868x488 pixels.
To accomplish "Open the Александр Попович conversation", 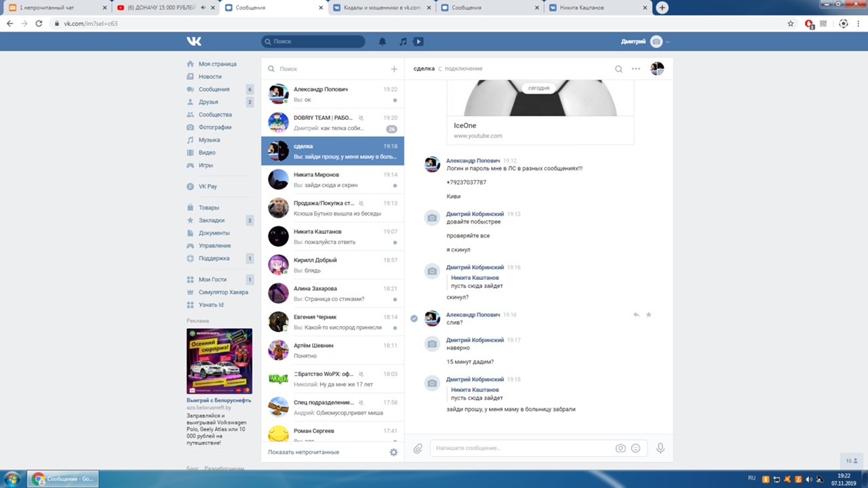I will (332, 94).
